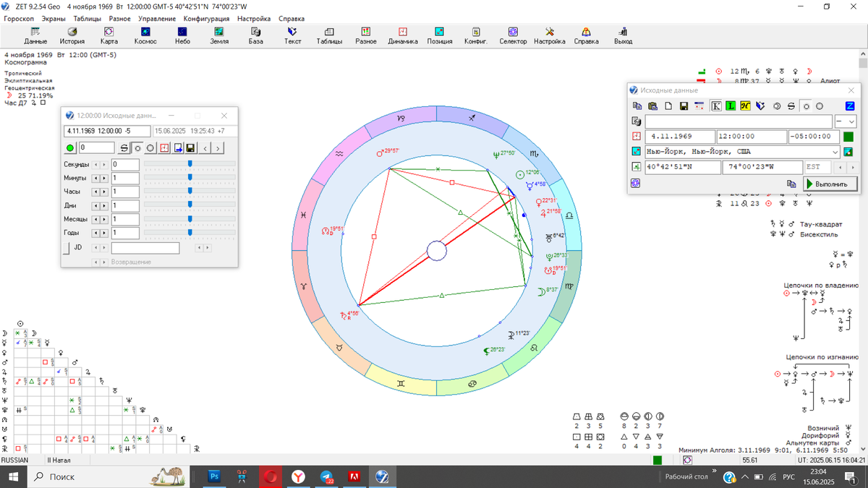The width and height of the screenshot is (868, 488).
Task: Click the save-export arrow icon in 12:00:00 dialog
Action: (x=178, y=148)
